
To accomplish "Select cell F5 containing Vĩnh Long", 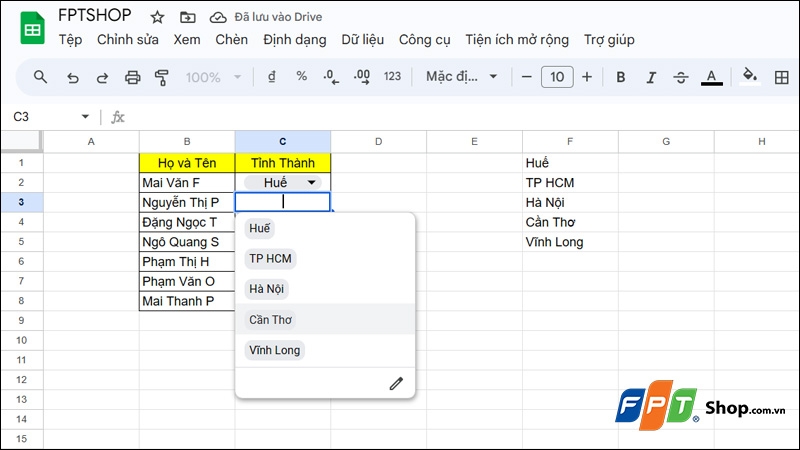I will tap(570, 242).
